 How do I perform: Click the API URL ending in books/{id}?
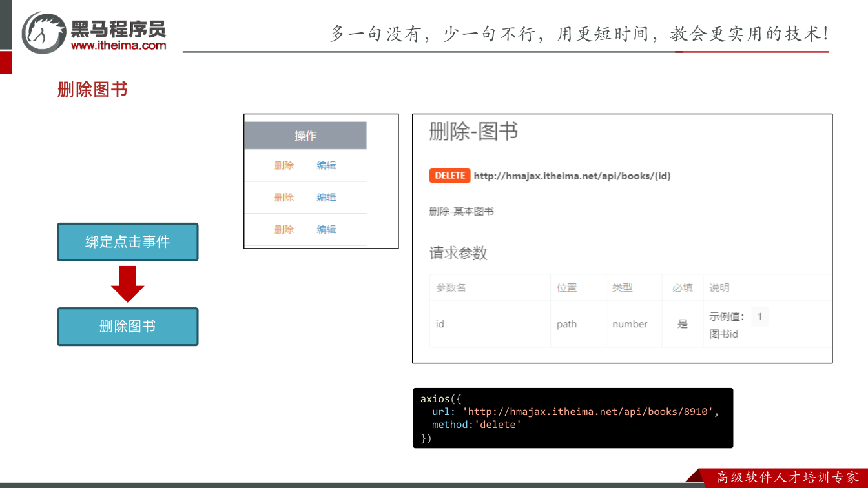tap(572, 176)
